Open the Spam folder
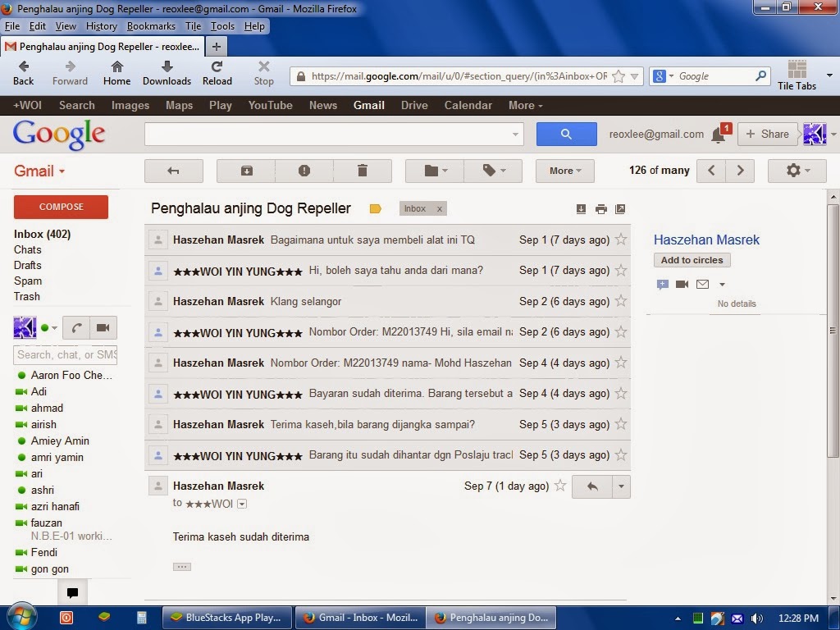840x630 pixels. pyautogui.click(x=28, y=281)
